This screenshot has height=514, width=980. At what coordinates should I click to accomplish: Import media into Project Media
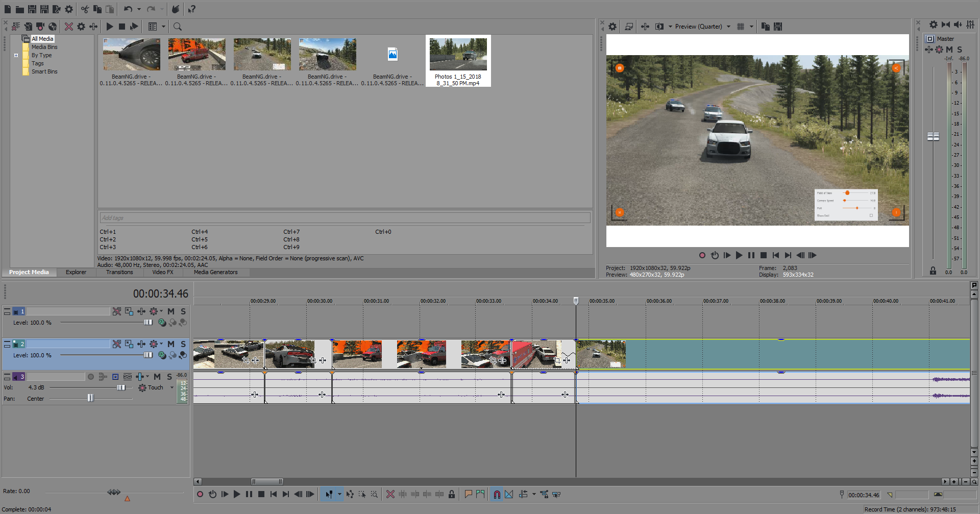coord(28,27)
